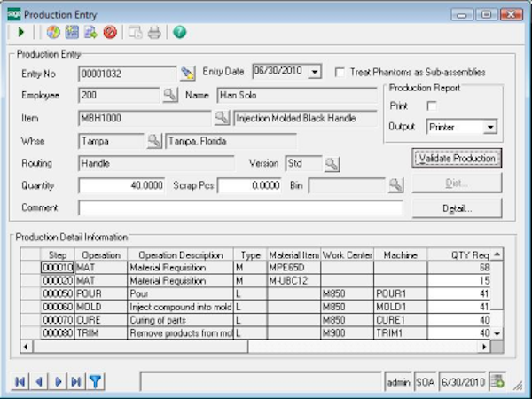Select the POUR operation cell
The height and width of the screenshot is (399, 532).
101,293
